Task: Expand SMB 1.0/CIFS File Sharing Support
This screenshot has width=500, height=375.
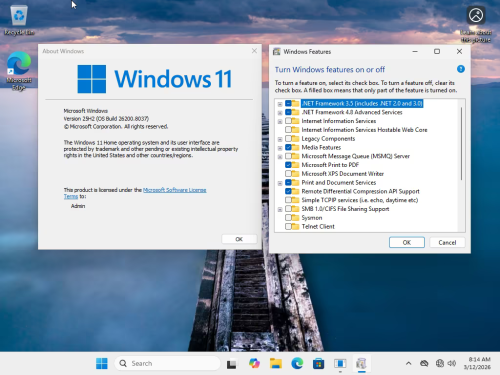Action: pos(280,209)
